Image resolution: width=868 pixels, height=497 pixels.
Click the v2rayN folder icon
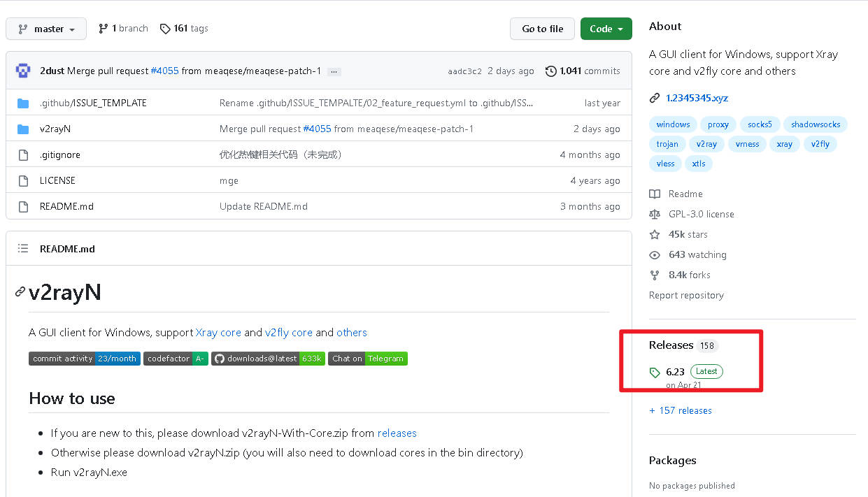click(x=23, y=129)
